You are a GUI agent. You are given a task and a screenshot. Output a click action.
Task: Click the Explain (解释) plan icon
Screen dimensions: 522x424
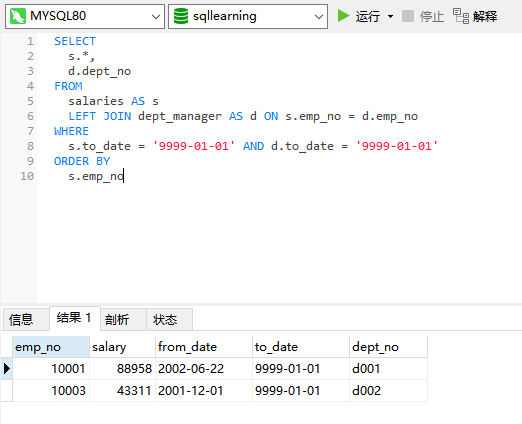pyautogui.click(x=461, y=16)
